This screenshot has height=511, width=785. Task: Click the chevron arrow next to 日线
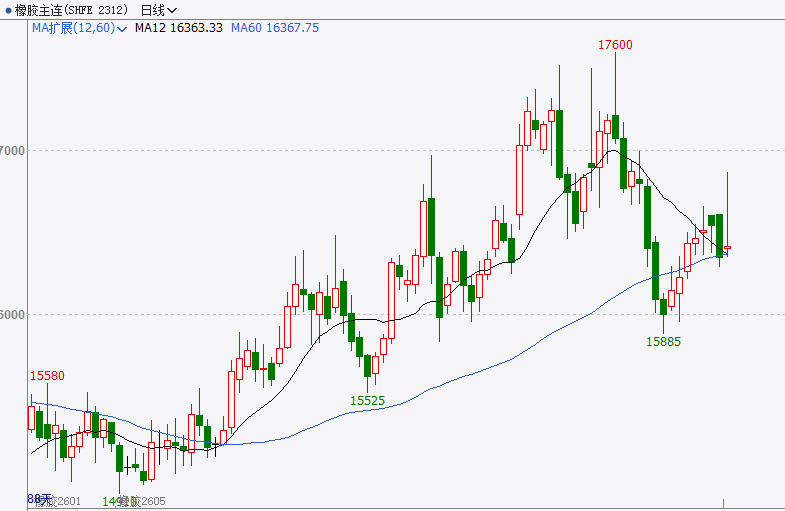click(x=172, y=11)
